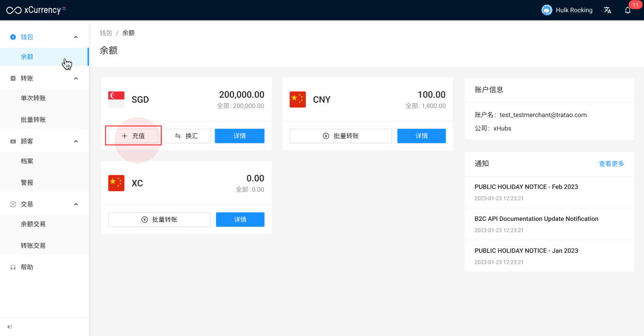Click the China flag on the XC card
644x336 pixels.
coord(116,183)
